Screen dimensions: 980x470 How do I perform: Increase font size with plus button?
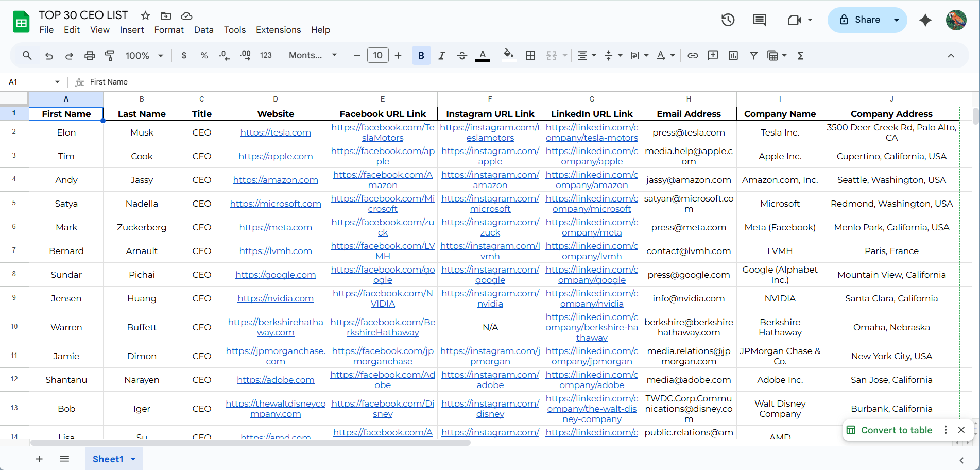click(398, 56)
